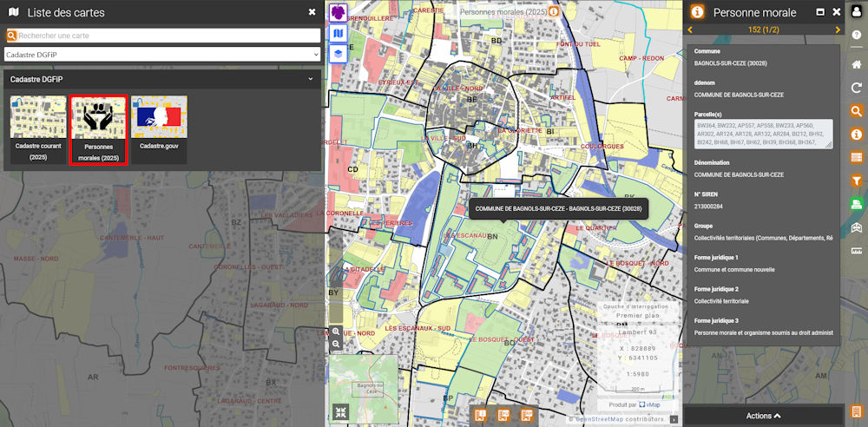This screenshot has width=868, height=427.
Task: Open the layers stack button on map
Action: [x=339, y=54]
